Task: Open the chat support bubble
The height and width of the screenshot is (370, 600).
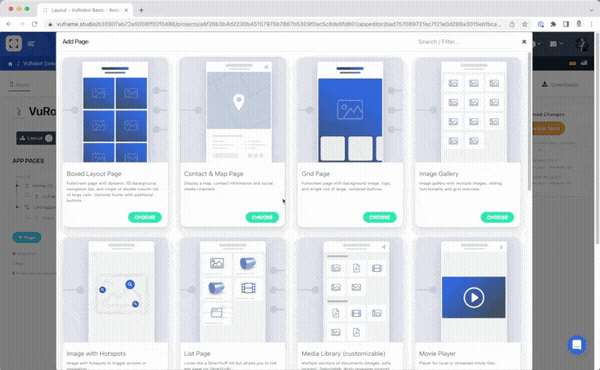Action: 577,345
